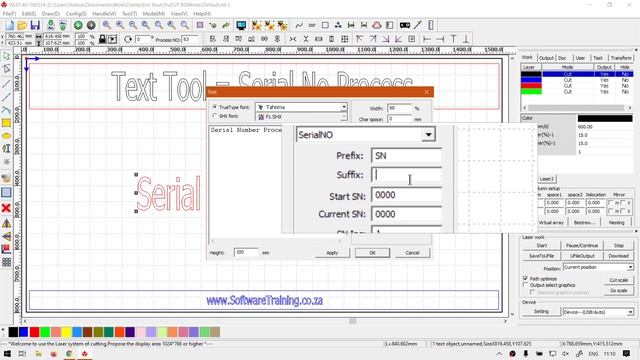Open the Draw menu

point(51,13)
